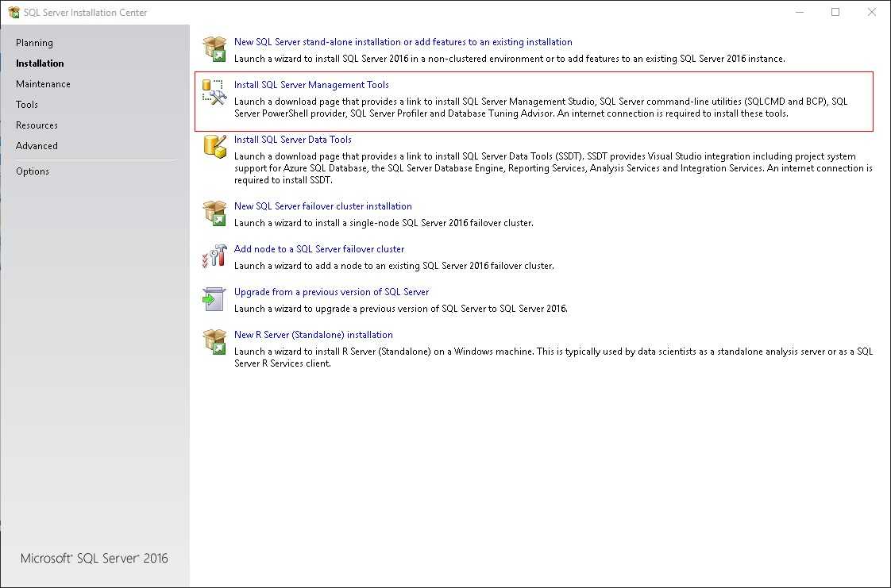The height and width of the screenshot is (588, 891).
Task: Click the hammer icon beside Add node
Action: (x=214, y=256)
